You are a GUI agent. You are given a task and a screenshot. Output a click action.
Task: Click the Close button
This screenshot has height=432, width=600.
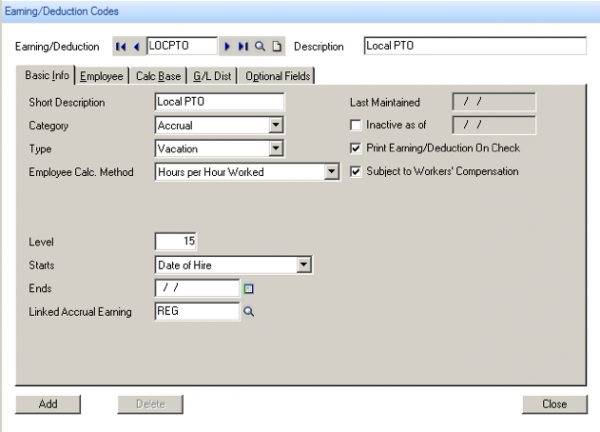[x=555, y=404]
